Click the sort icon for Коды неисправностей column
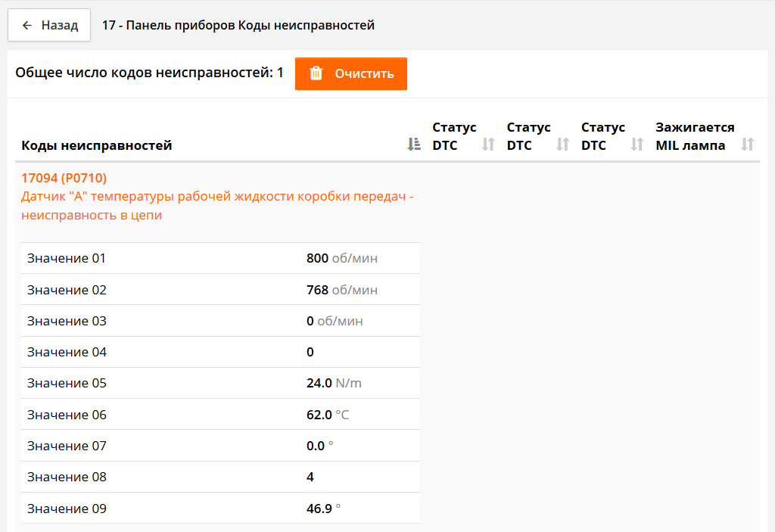 (413, 145)
